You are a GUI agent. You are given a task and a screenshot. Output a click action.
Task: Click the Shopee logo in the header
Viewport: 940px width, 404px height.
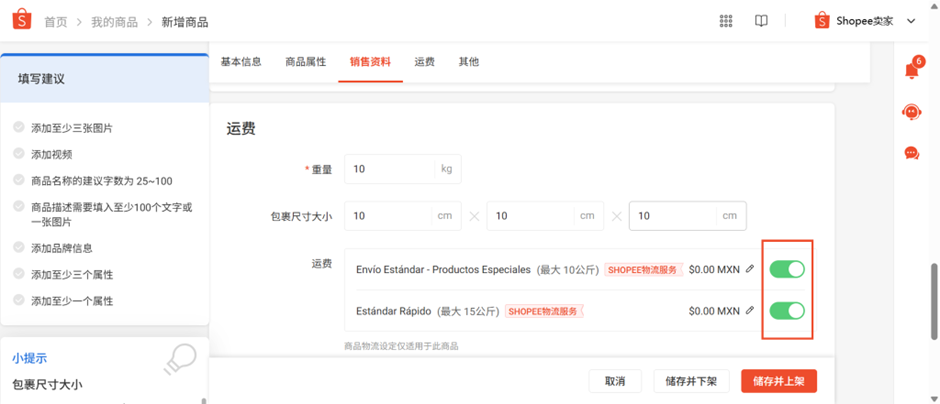(22, 20)
